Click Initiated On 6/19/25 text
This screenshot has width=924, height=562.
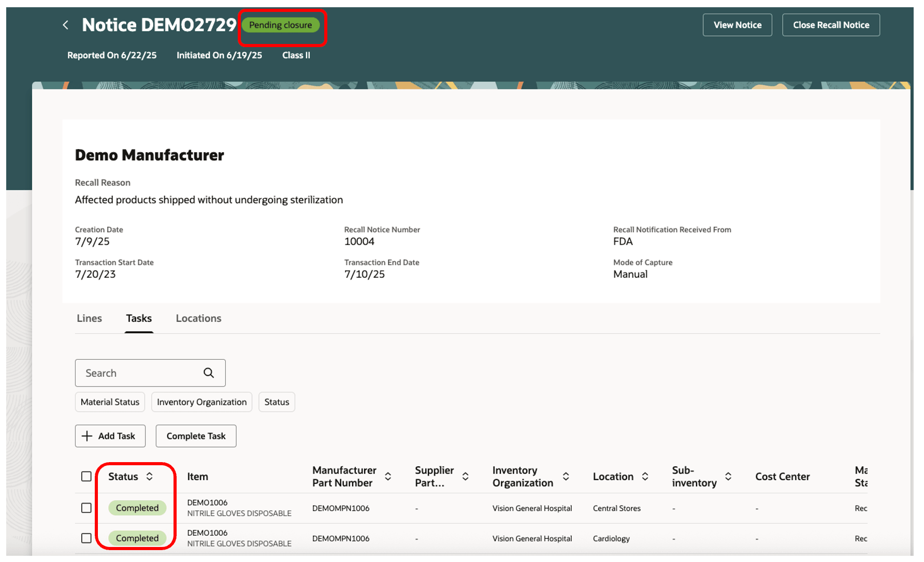[219, 55]
